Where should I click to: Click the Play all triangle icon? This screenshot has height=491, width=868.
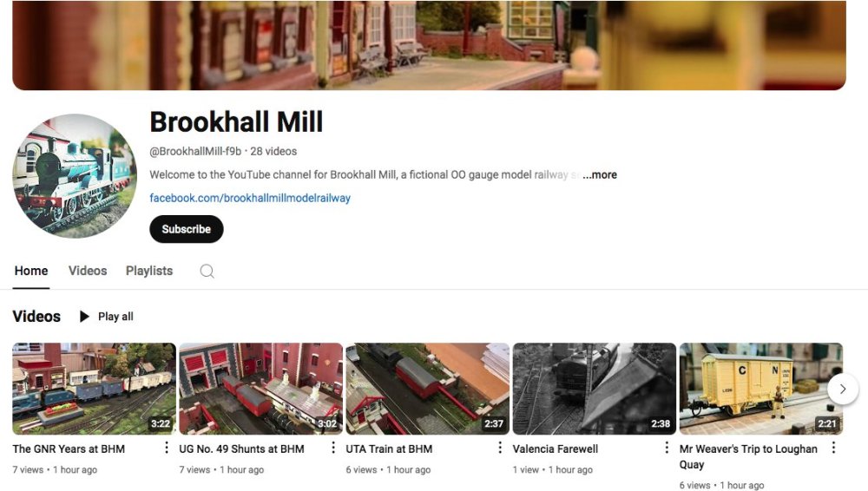[84, 317]
